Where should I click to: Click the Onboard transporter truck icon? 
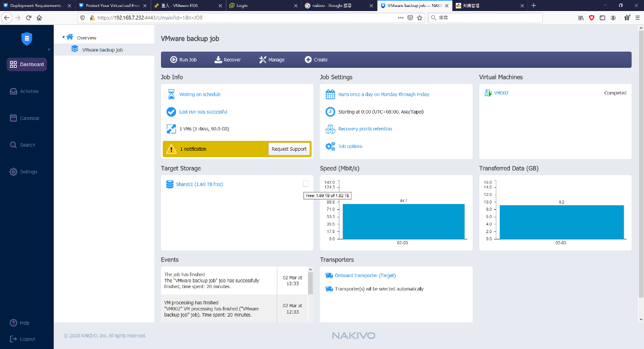click(329, 275)
